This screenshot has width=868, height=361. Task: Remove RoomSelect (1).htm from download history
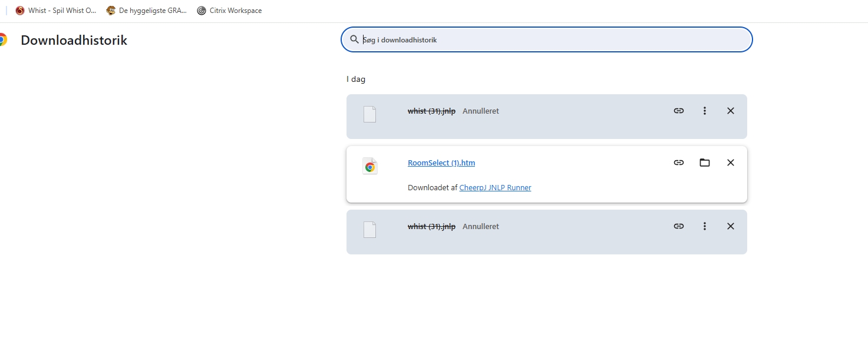(731, 163)
